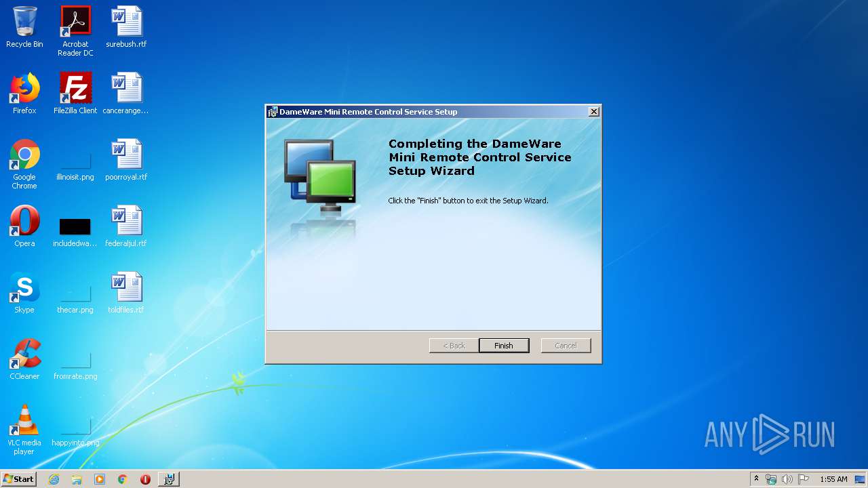The height and width of the screenshot is (488, 868).
Task: Select the CCleaner desktop shortcut
Action: point(24,359)
